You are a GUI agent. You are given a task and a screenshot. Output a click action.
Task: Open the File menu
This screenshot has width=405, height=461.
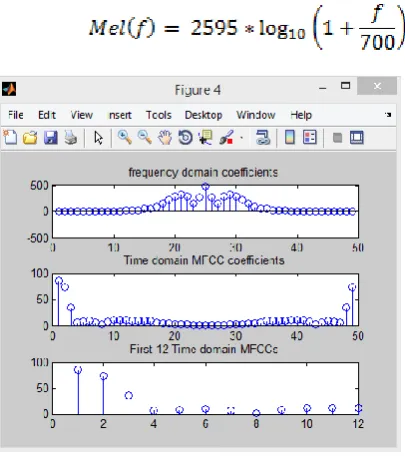coord(16,115)
